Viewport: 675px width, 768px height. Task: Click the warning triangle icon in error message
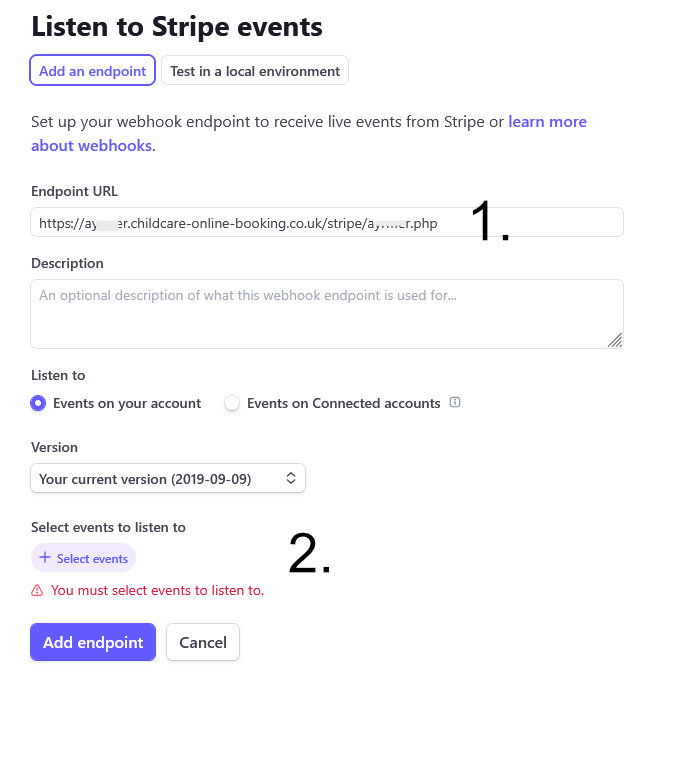tap(37, 591)
